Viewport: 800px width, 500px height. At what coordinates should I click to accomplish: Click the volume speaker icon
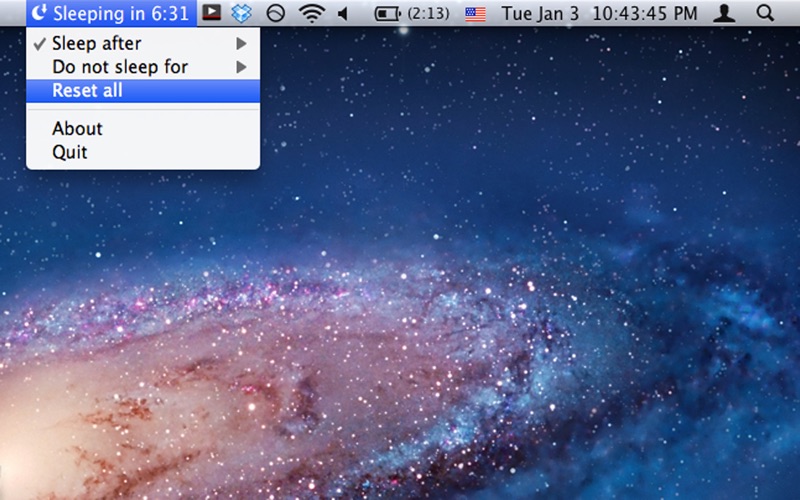(344, 14)
